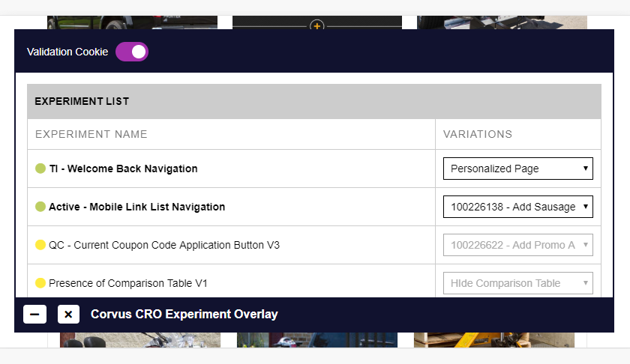
Task: Click yellow status dot for QC - Current Coupon Code
Action: 40,245
